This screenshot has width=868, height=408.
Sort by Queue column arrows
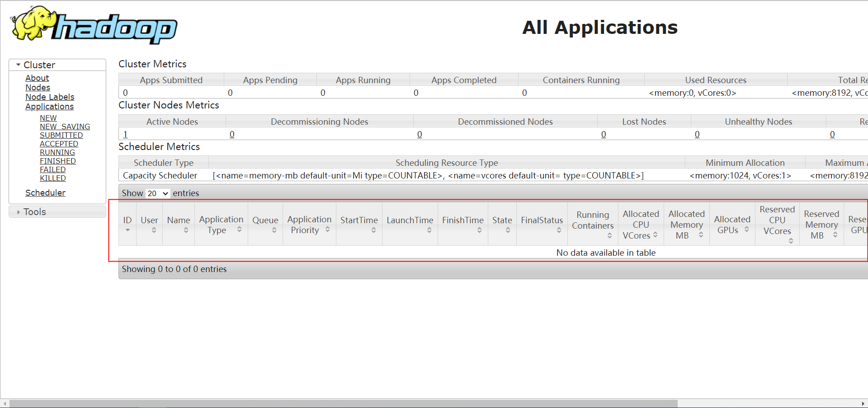pos(274,230)
